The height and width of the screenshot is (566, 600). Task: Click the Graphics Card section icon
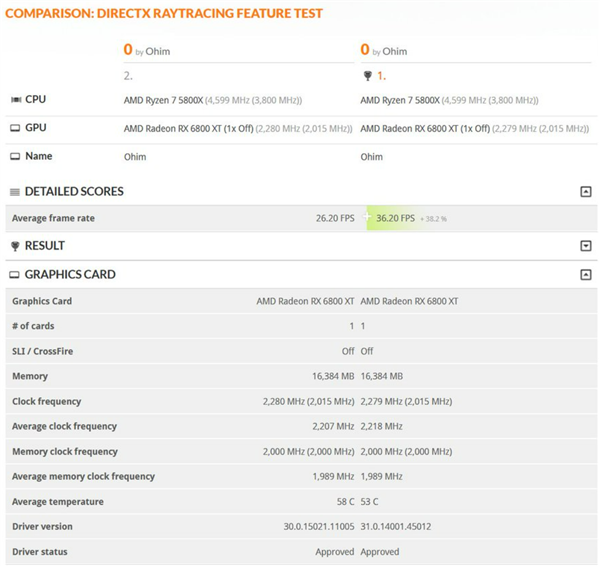point(14,275)
